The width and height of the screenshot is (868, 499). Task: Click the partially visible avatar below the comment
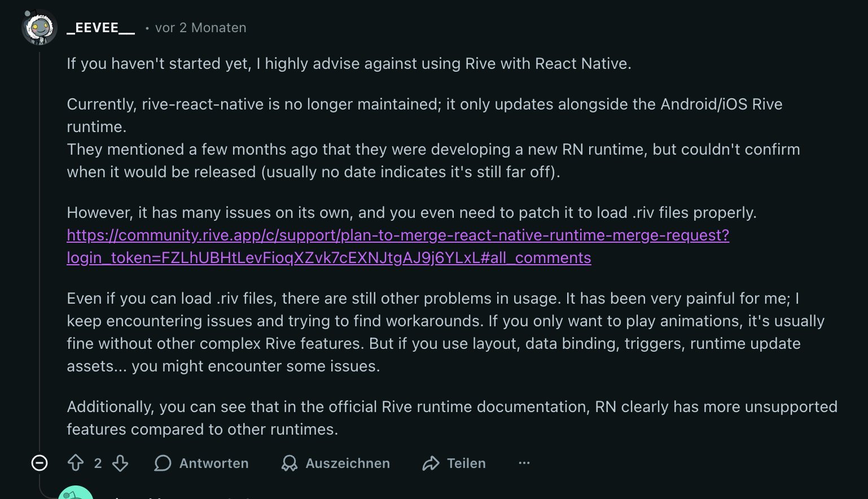[x=75, y=494]
